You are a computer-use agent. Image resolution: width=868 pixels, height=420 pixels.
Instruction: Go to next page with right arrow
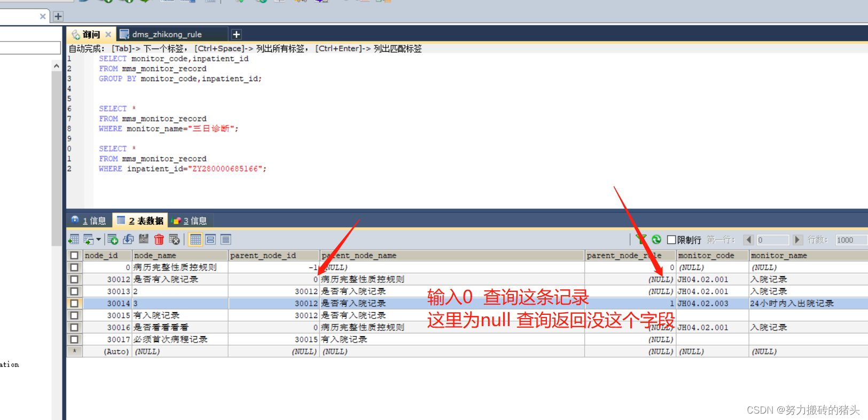coord(797,240)
